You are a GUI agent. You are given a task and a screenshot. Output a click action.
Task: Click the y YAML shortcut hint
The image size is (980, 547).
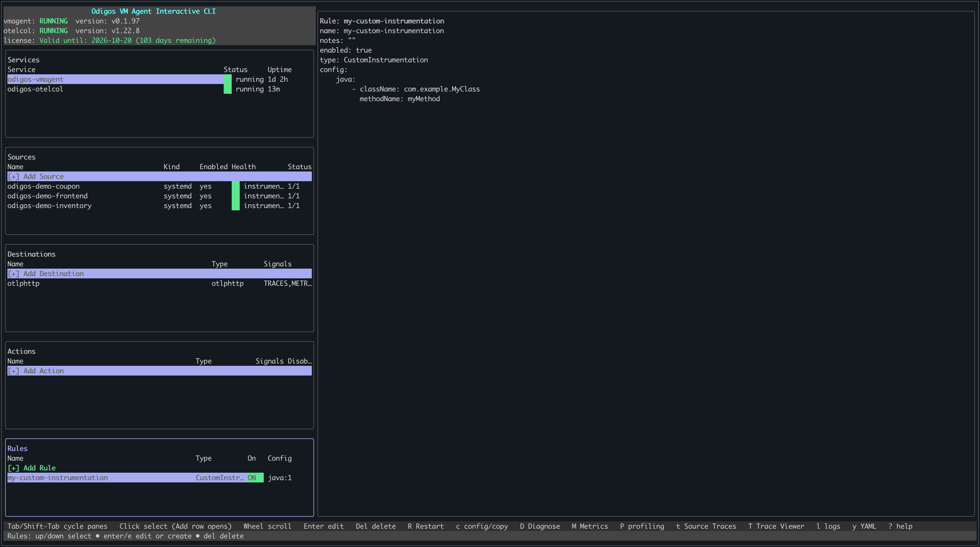click(864, 526)
